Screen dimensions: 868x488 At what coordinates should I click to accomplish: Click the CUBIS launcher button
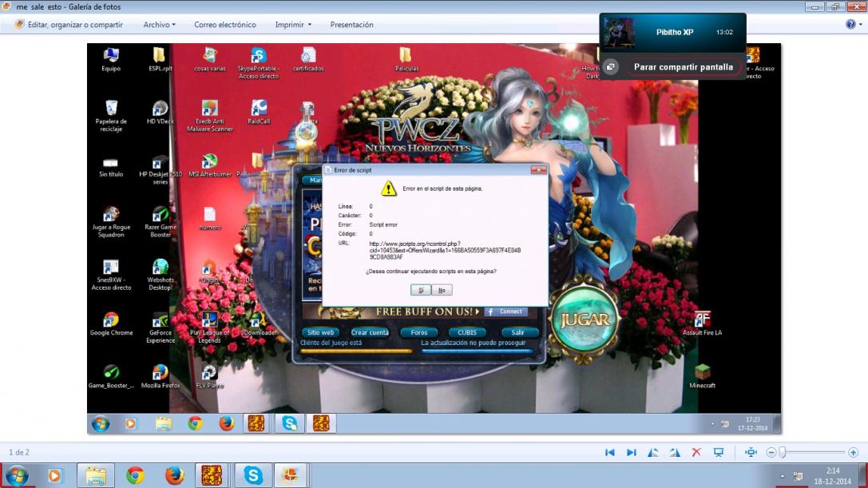[466, 332]
